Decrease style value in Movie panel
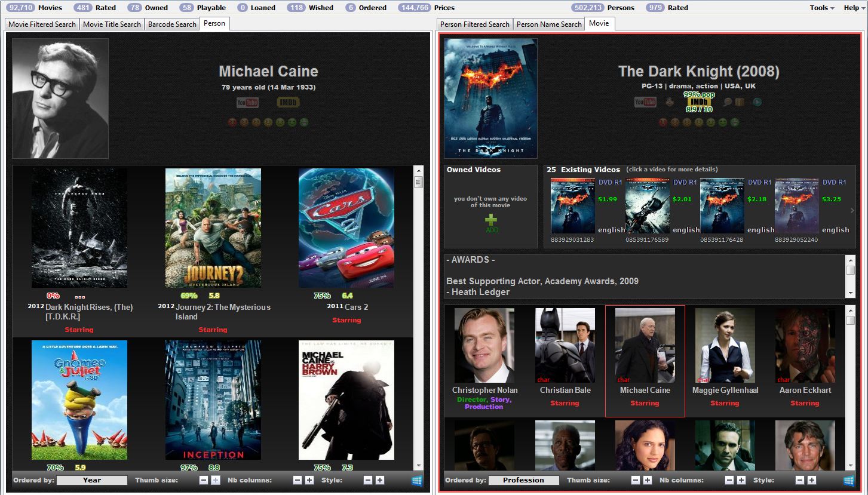Viewport: 868px width, 495px height. click(800, 480)
